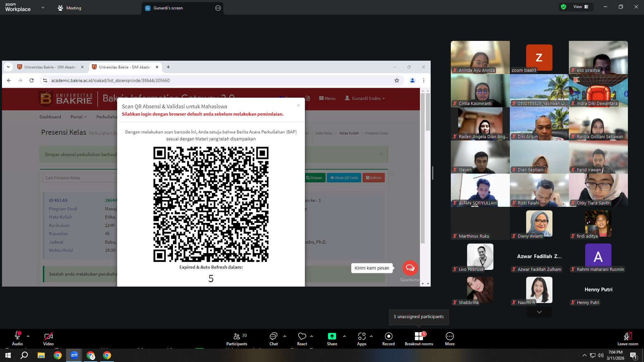Select Raisya Gistiani Setiawan's video tile
The image size is (644, 362).
click(598, 124)
